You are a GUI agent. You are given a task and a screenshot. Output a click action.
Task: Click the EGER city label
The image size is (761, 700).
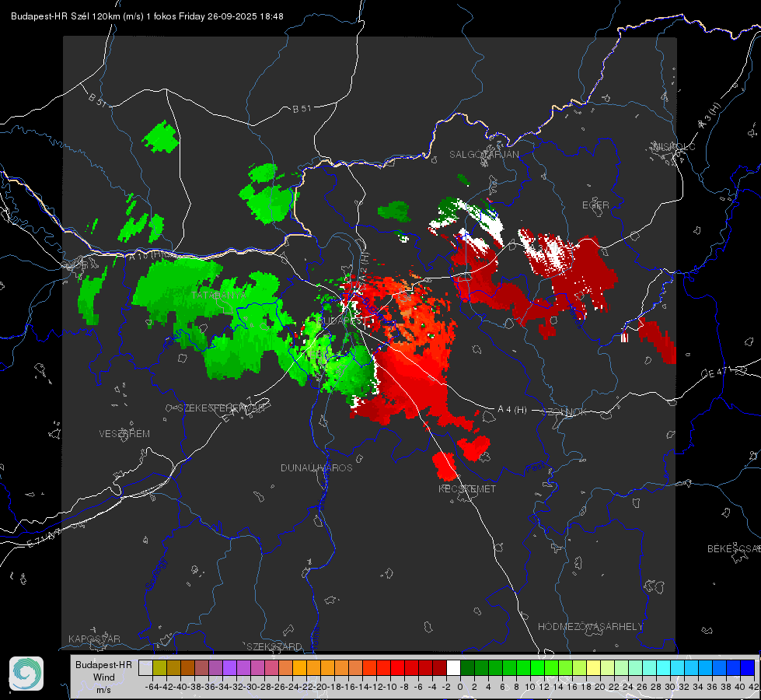595,205
